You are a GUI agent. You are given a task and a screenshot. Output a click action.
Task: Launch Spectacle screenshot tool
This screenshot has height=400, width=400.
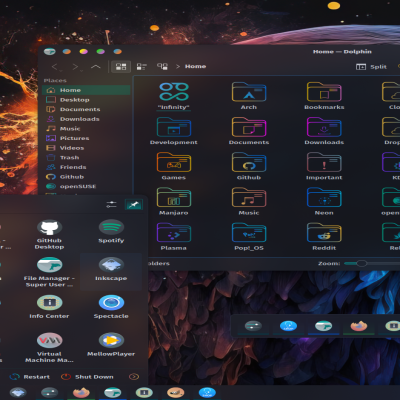pyautogui.click(x=111, y=307)
